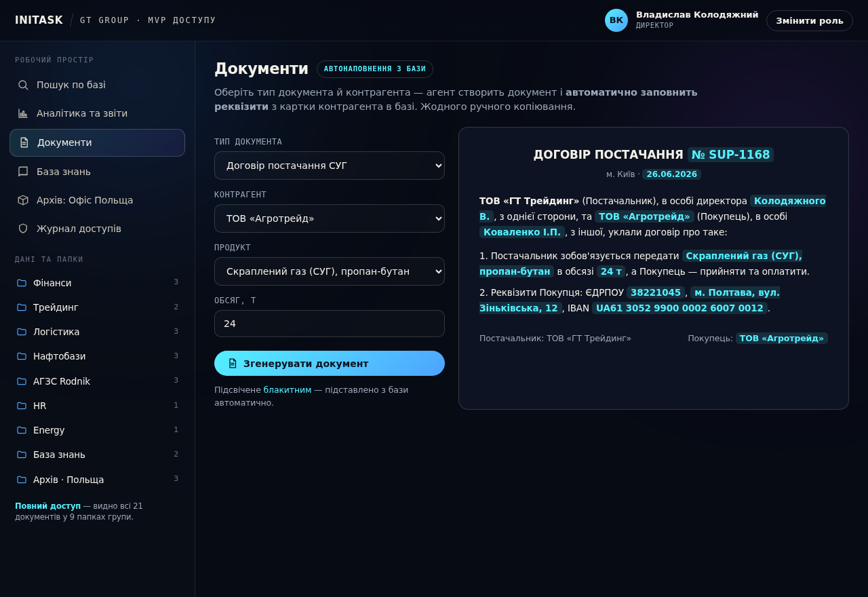Open the АГЗС Rodnik folder
Viewport: 868px width, 597px height.
point(97,381)
